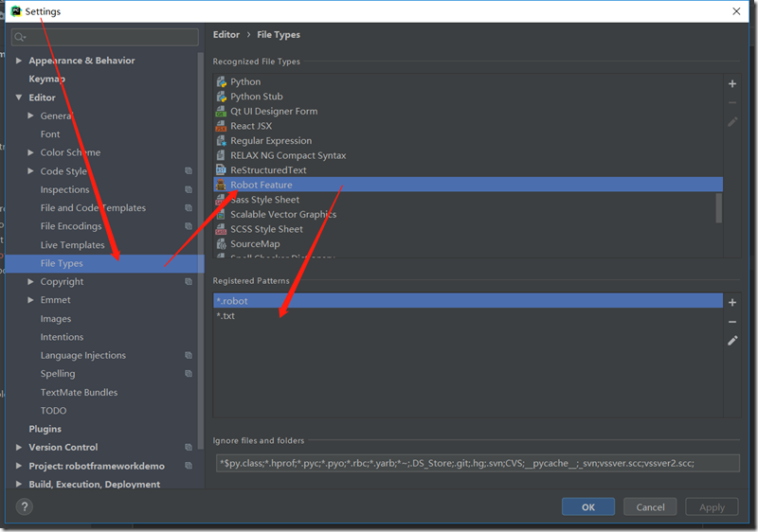This screenshot has height=532, width=758.
Task: Expand the General subsection
Action: (30, 115)
